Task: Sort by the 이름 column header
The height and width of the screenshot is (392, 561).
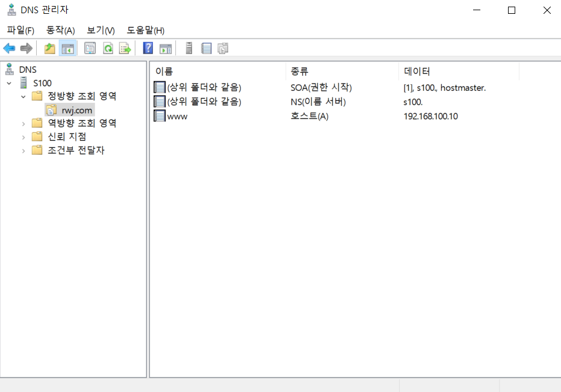Action: click(x=218, y=71)
